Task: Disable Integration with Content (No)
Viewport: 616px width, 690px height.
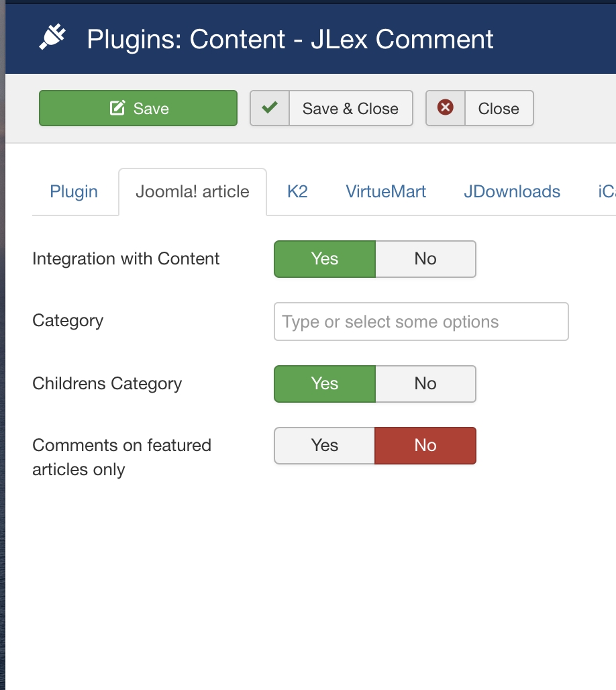Action: (x=425, y=259)
